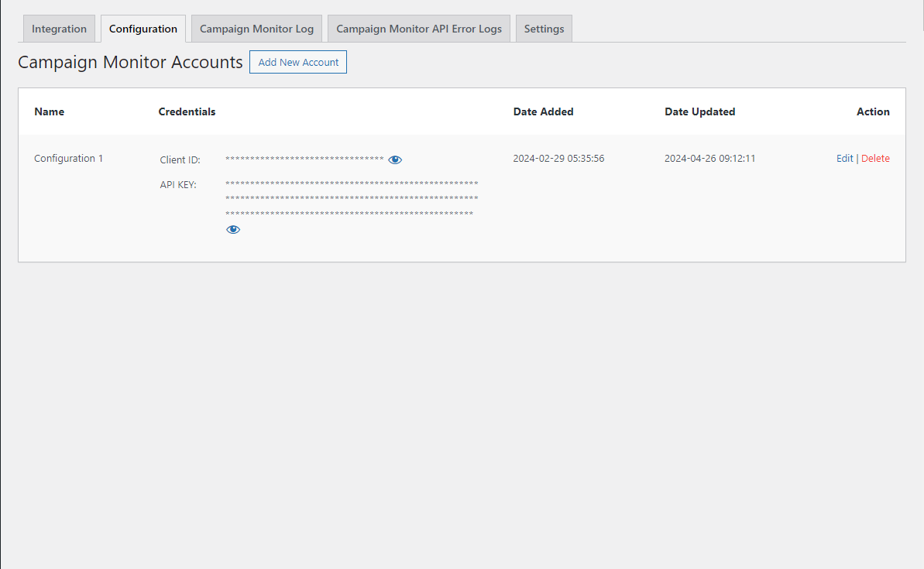Click the masked API KEY value
This screenshot has height=569, width=924.
tap(352, 198)
